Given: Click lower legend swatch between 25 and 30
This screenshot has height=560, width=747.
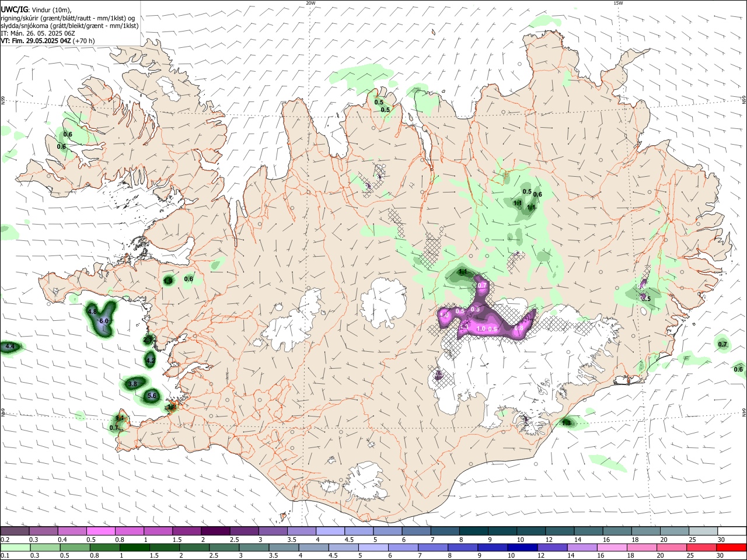Looking at the screenshot, I should [x=701, y=547].
